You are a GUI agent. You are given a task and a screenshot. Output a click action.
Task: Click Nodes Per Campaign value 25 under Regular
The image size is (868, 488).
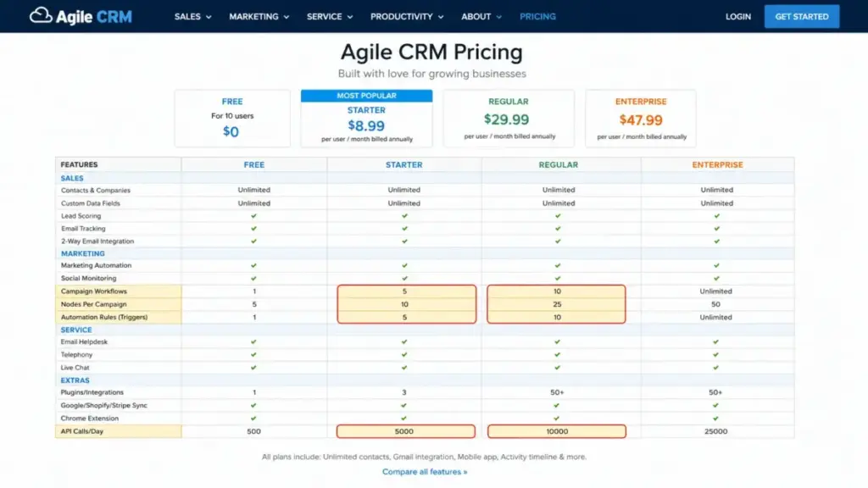point(557,304)
